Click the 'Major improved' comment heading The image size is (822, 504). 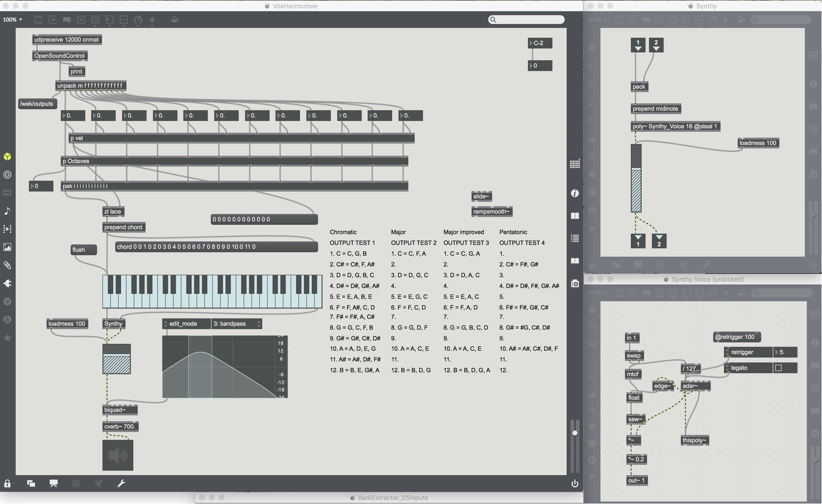tap(464, 232)
